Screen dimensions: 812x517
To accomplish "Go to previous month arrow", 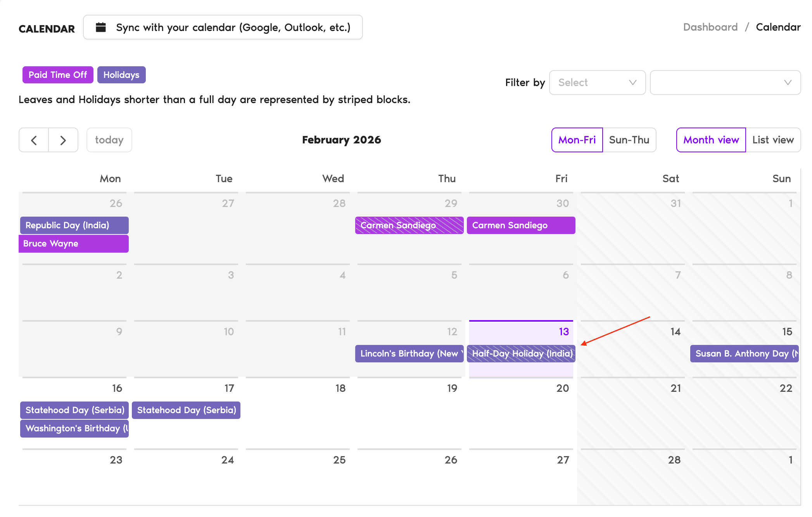I will tap(34, 140).
